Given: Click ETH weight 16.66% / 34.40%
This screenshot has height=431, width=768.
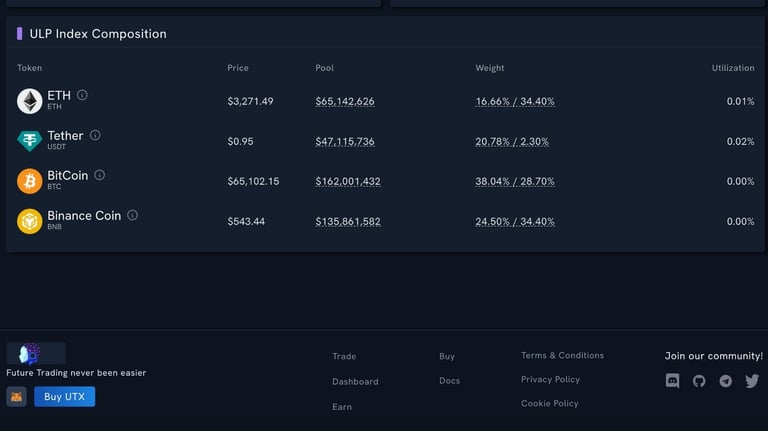Looking at the screenshot, I should click(x=515, y=101).
